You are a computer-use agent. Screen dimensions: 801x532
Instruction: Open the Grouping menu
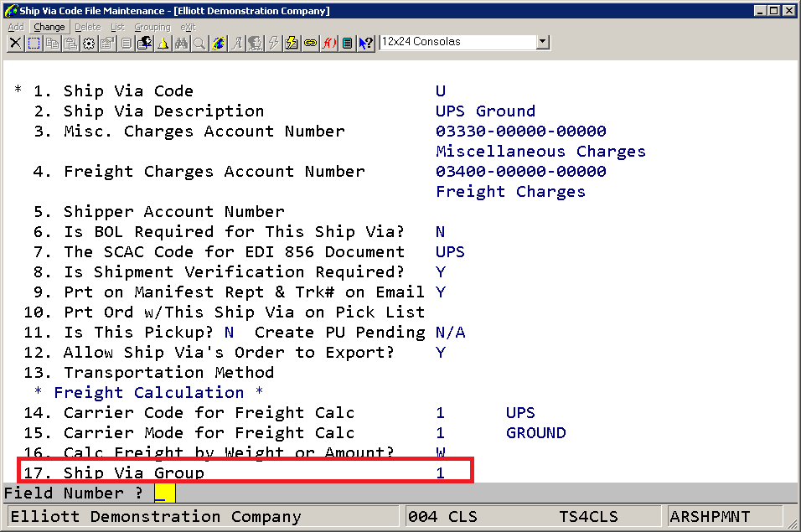[x=152, y=27]
